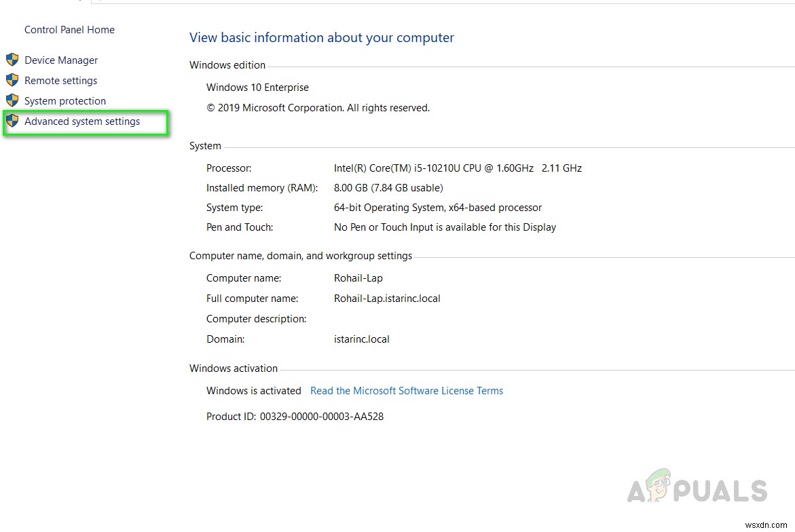The width and height of the screenshot is (795, 532).
Task: Click the Device Manager shield icon
Action: point(12,60)
